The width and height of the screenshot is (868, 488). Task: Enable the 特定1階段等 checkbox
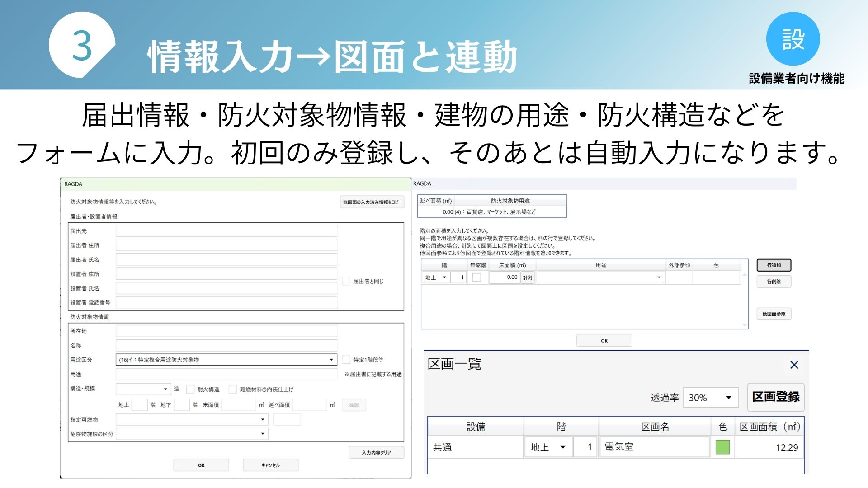point(346,360)
